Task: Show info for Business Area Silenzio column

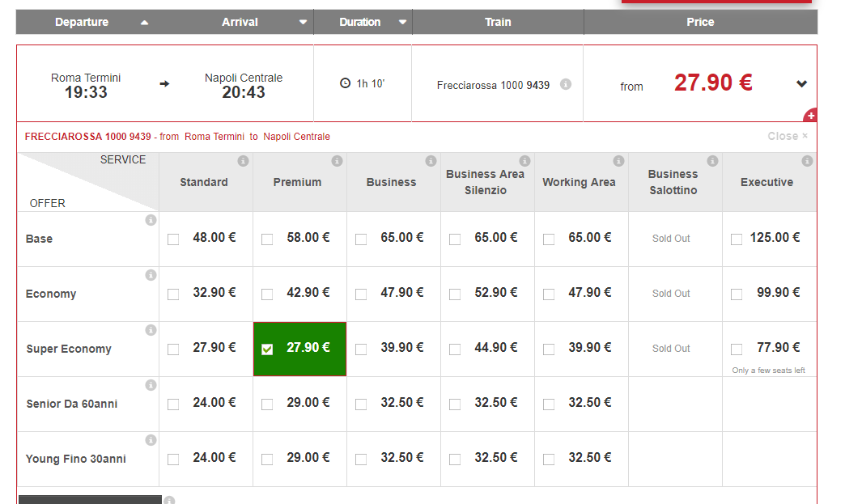Action: (x=524, y=162)
